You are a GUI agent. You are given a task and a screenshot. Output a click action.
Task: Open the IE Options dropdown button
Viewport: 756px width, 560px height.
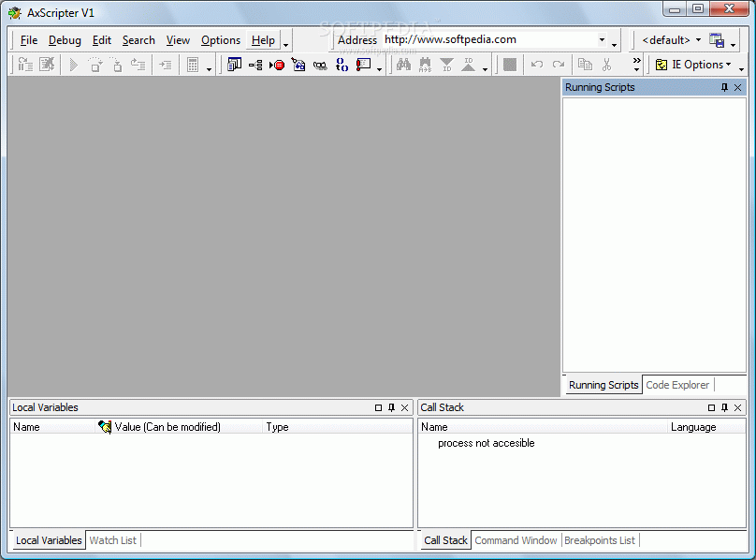click(693, 65)
